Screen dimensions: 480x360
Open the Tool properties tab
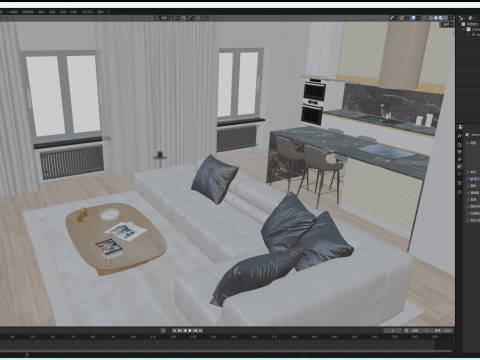[459, 136]
